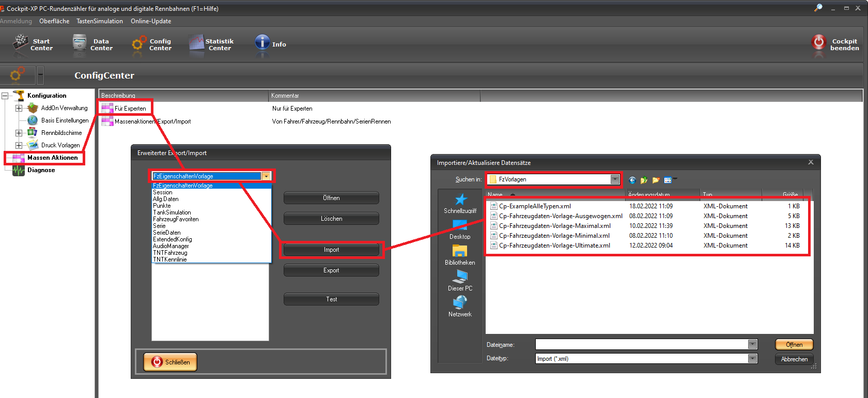Click the back arrow in file dialog
Viewport: 868px width, 398px height.
[x=632, y=180]
